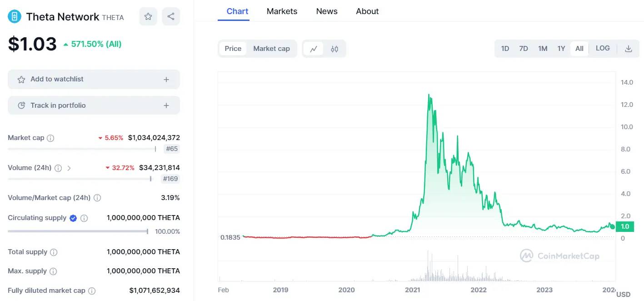Select the line chart view icon

coord(314,49)
